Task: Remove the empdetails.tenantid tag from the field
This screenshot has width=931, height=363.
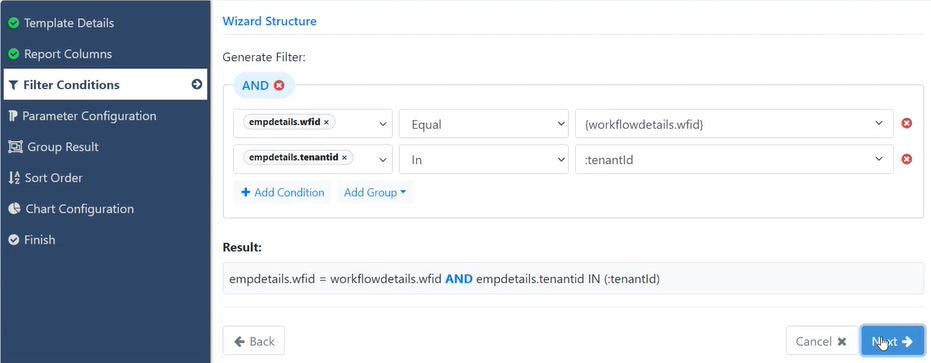Action: pos(344,158)
